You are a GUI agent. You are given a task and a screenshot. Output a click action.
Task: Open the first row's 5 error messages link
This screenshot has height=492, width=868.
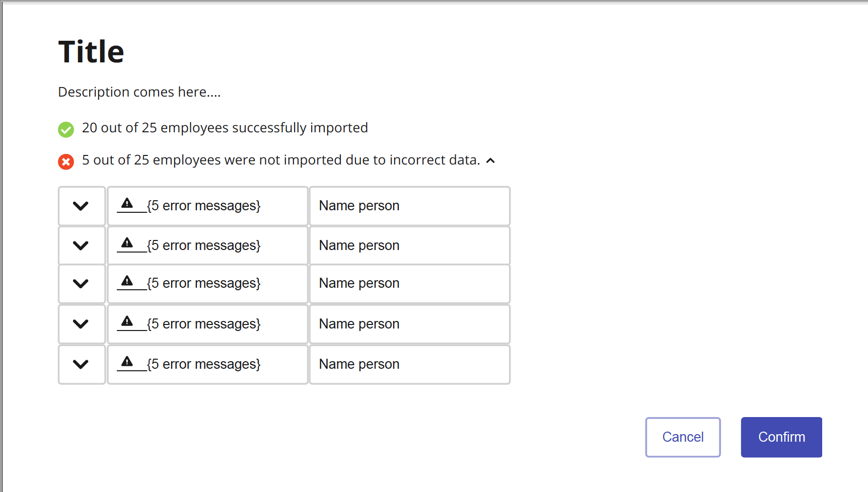click(x=203, y=206)
